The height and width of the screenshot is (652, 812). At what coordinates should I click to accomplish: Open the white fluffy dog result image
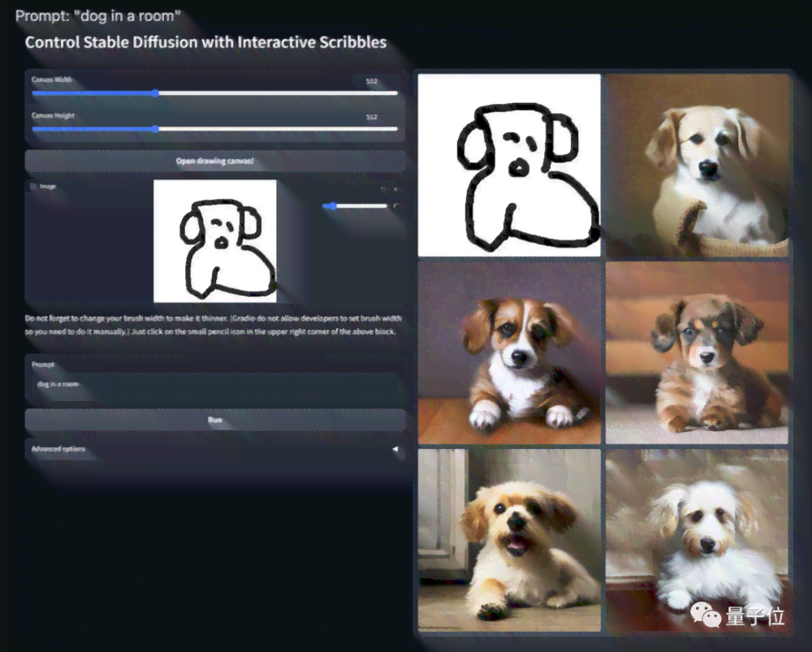pos(697,540)
